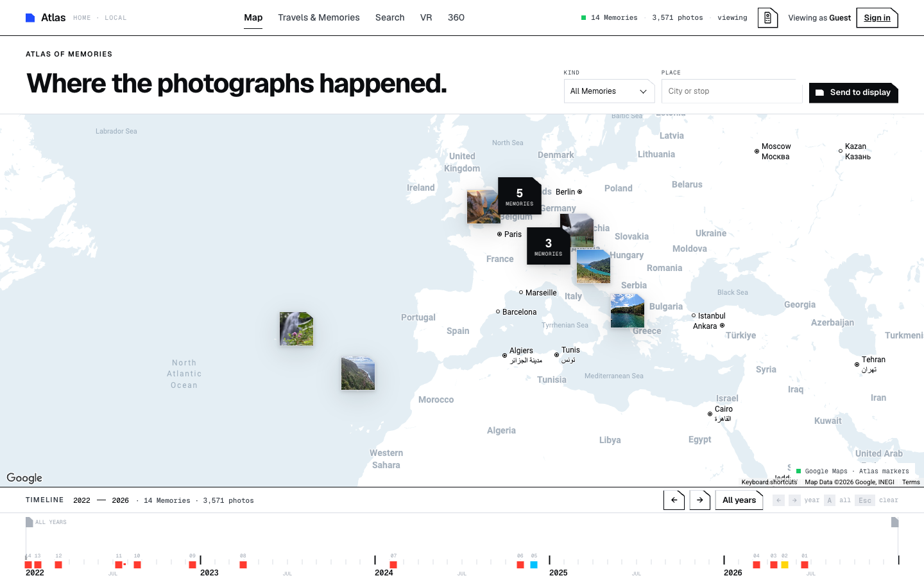
Task: Select timeline memory marker 09
Action: coord(193,565)
